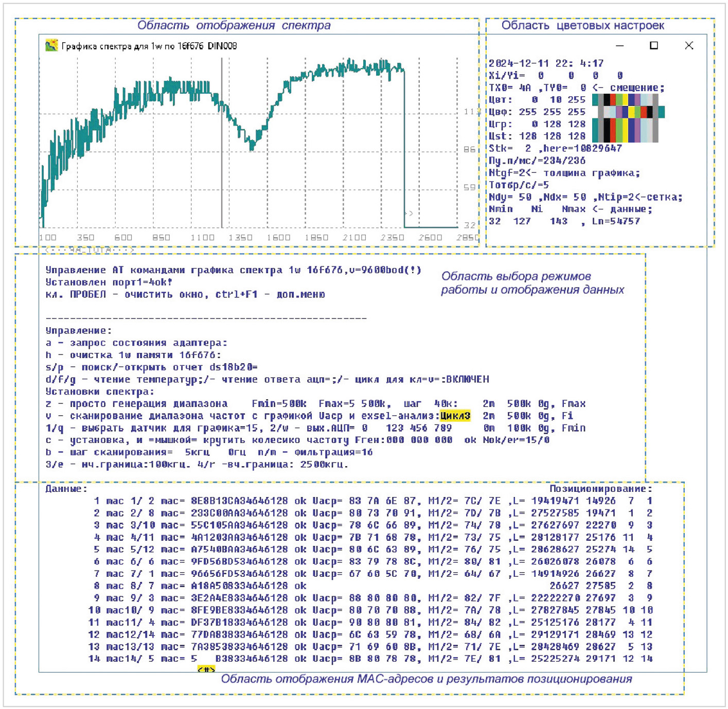Minimize the spectrum graph window
Image resolution: width=728 pixels, height=709 pixels.
(x=620, y=46)
